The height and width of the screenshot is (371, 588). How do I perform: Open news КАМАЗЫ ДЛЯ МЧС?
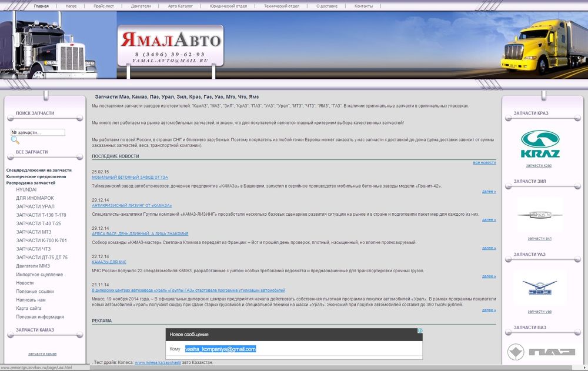pyautogui.click(x=109, y=262)
